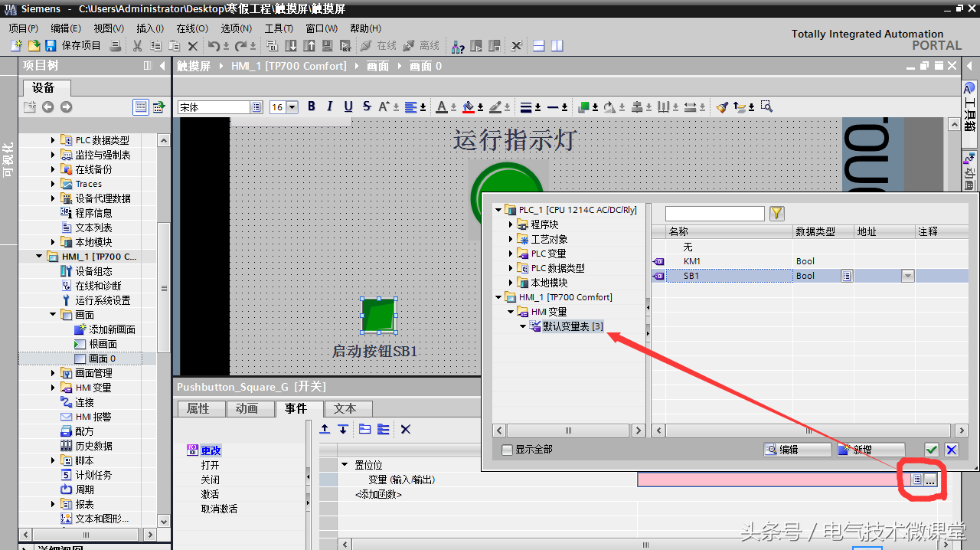Open accessible devices icon in toolbar

[458, 46]
